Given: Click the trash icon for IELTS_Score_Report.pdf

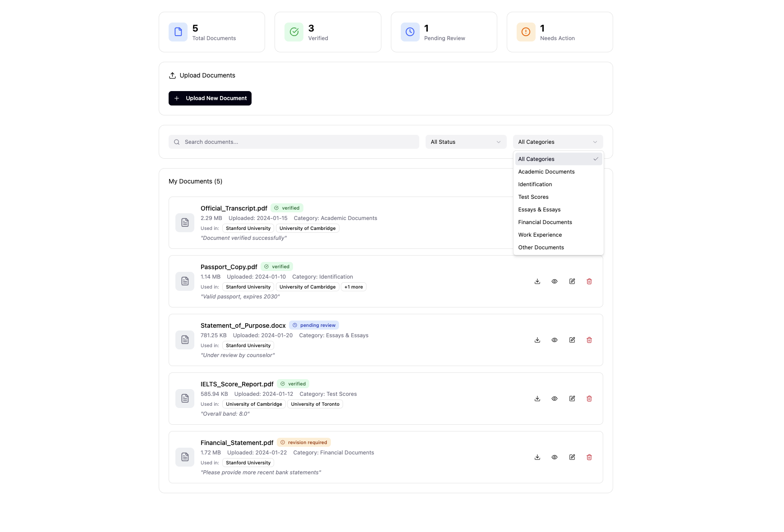Looking at the screenshot, I should (x=589, y=399).
